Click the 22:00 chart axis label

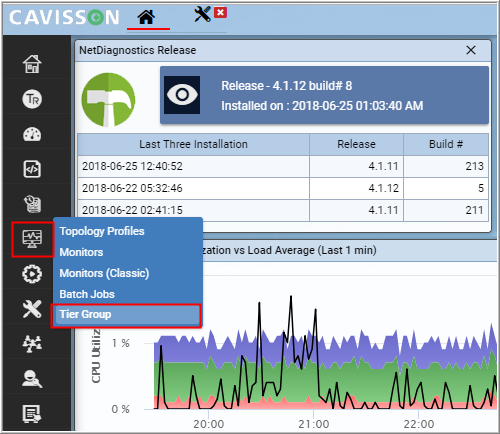coord(419,424)
